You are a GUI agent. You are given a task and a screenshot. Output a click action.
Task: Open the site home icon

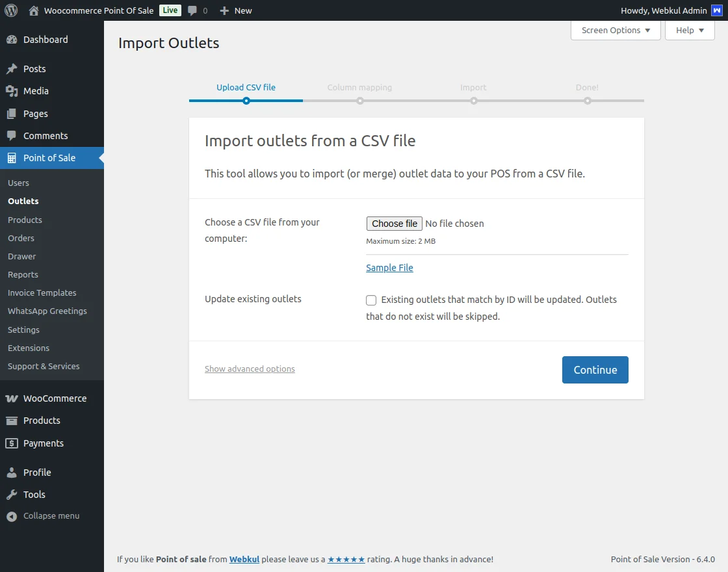pos(34,10)
